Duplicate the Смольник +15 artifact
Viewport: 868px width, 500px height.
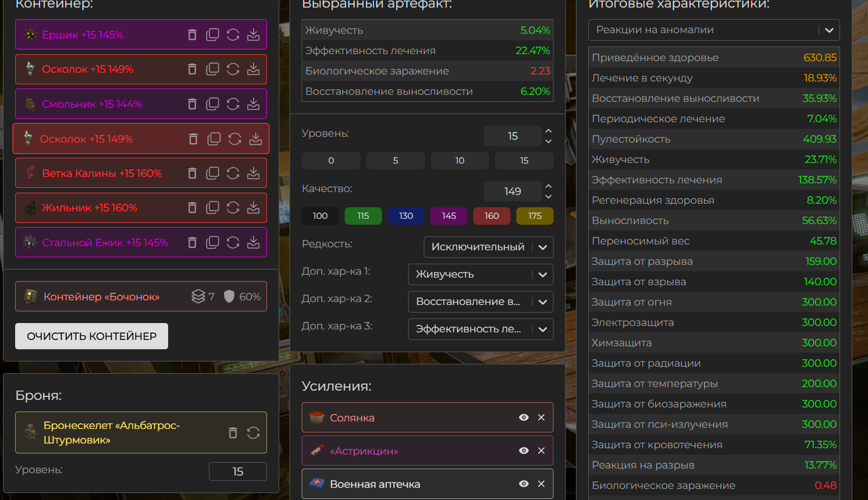coord(213,104)
